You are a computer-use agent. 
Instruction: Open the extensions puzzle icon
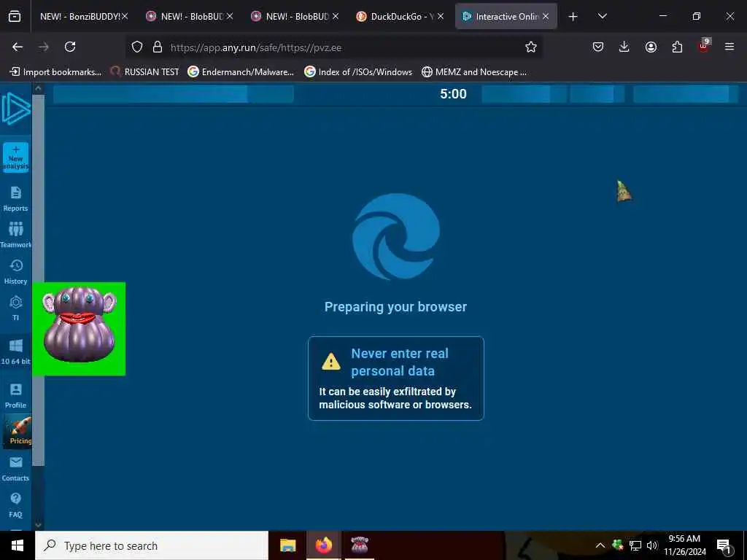(x=677, y=47)
